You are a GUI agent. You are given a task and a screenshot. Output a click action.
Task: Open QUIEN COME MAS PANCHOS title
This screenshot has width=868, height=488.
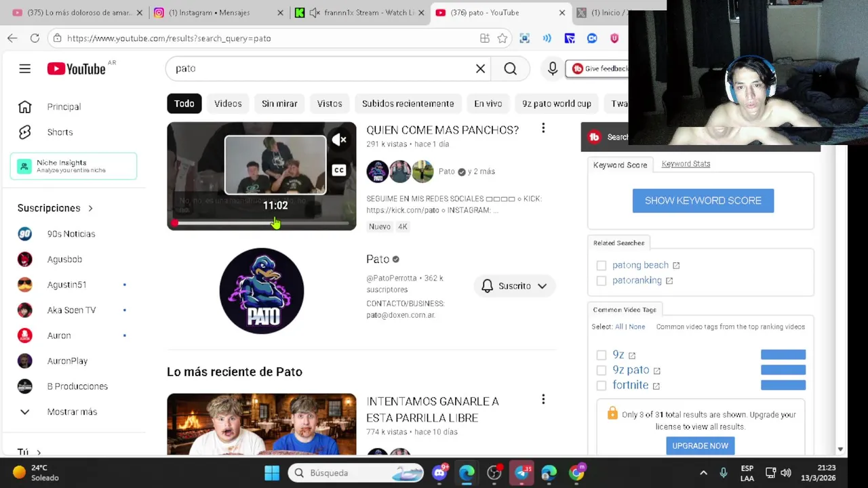pos(442,130)
